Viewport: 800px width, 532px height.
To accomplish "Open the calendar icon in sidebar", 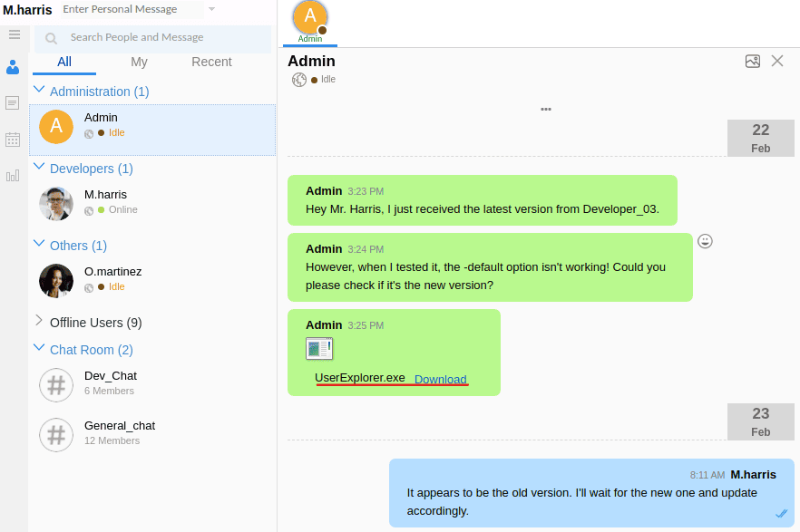I will (13, 140).
